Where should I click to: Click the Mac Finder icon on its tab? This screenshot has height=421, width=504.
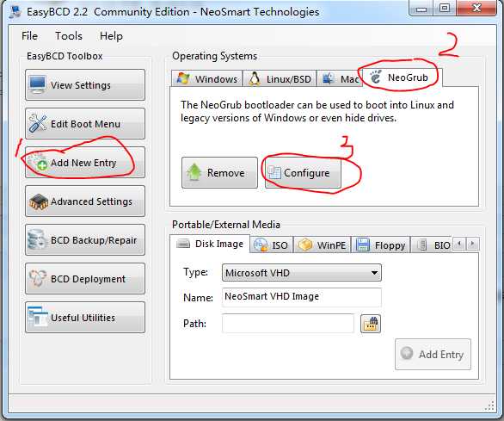329,78
